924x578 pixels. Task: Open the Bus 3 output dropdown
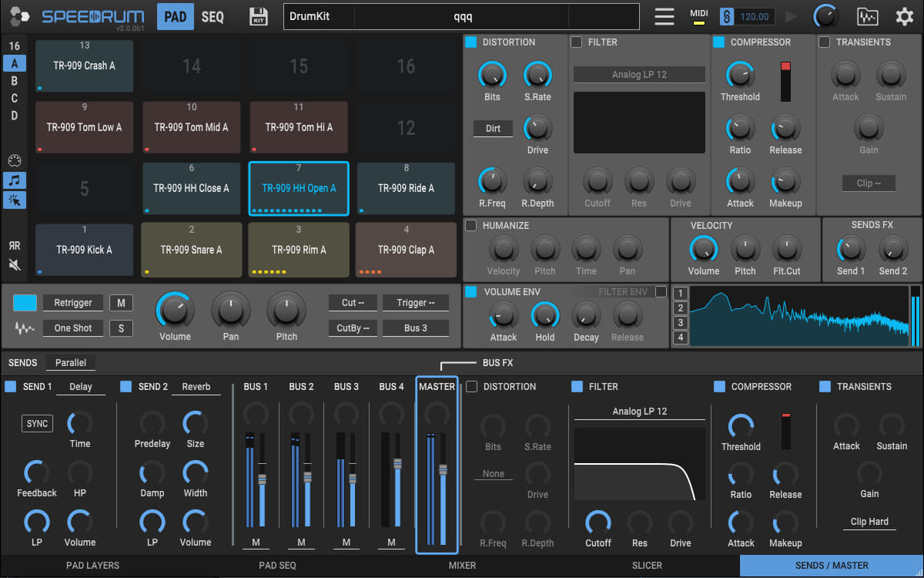click(416, 328)
